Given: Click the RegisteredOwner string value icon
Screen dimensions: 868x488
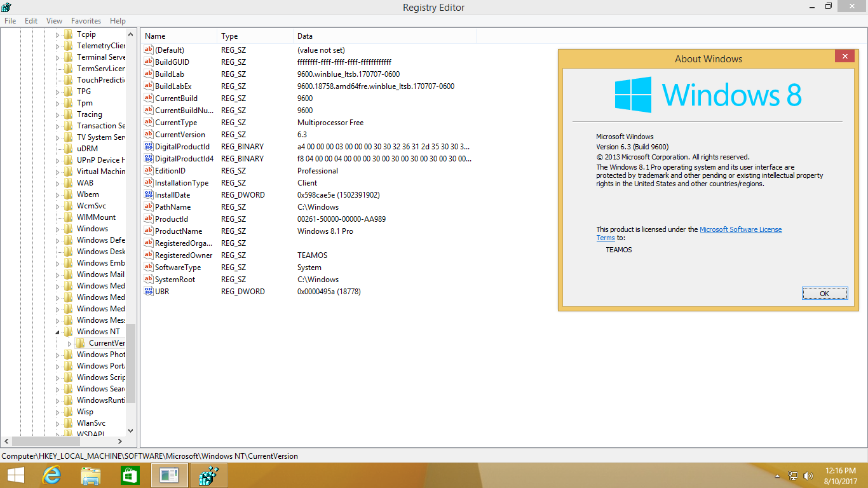Looking at the screenshot, I should point(149,255).
